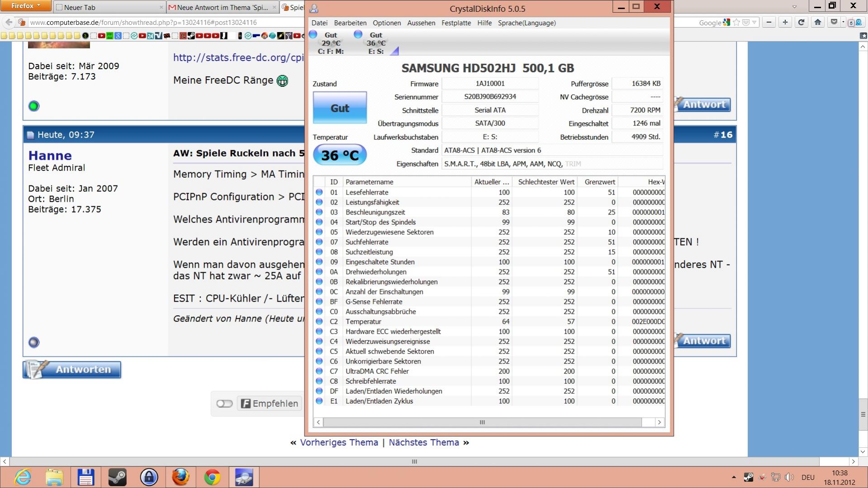The image size is (868, 488).
Task: Click the blue Gut health status button
Action: click(x=340, y=108)
